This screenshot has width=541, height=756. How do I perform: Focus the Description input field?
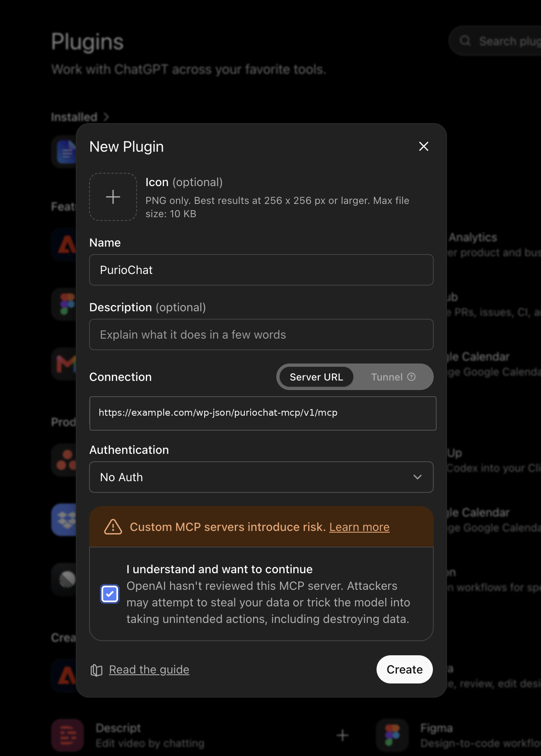click(x=261, y=334)
